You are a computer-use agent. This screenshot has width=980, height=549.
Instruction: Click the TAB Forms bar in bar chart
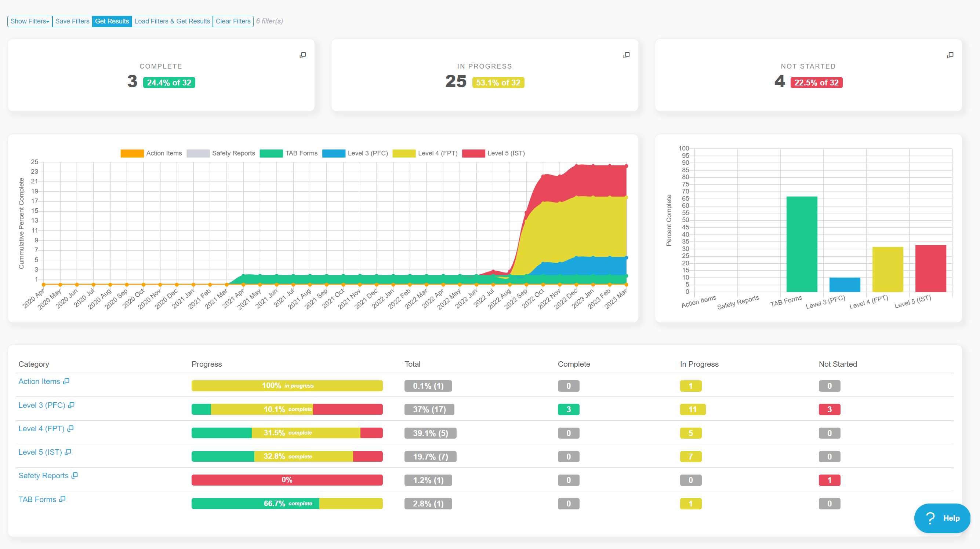pyautogui.click(x=802, y=244)
